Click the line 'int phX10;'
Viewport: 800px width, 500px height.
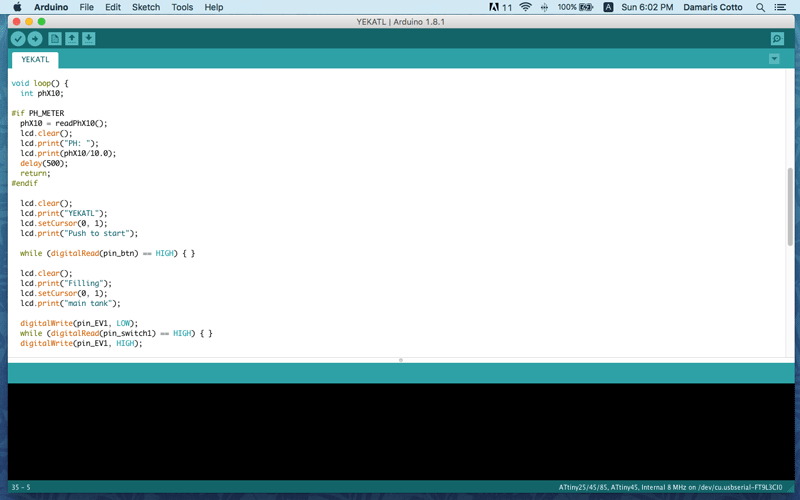point(42,93)
